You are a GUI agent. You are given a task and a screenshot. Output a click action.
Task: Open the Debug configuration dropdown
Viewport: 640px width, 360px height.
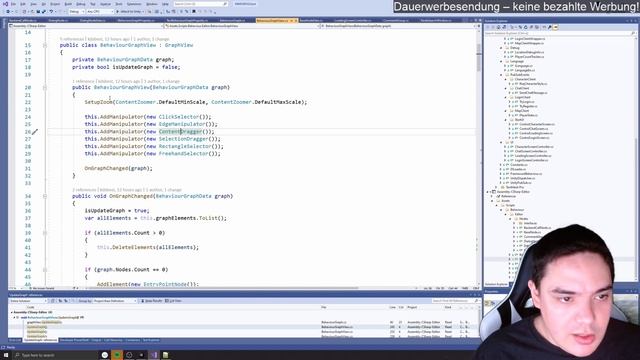77,12
